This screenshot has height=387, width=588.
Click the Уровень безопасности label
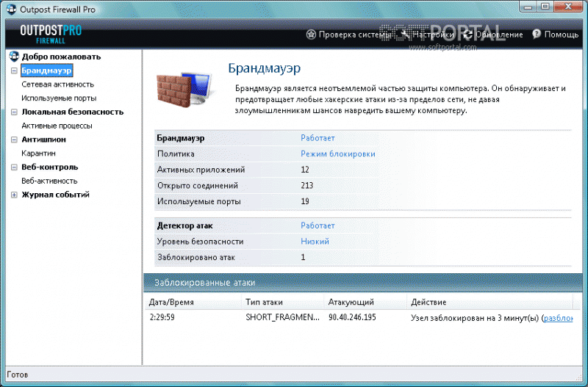coord(200,242)
